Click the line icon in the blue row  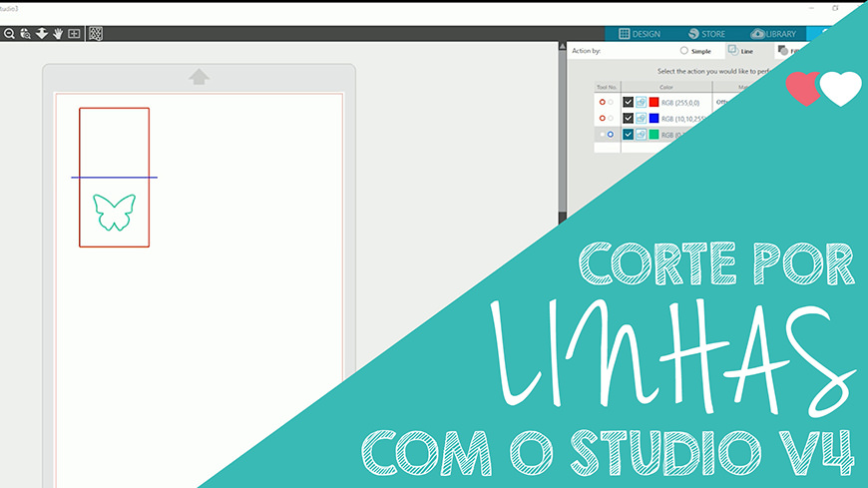641,118
